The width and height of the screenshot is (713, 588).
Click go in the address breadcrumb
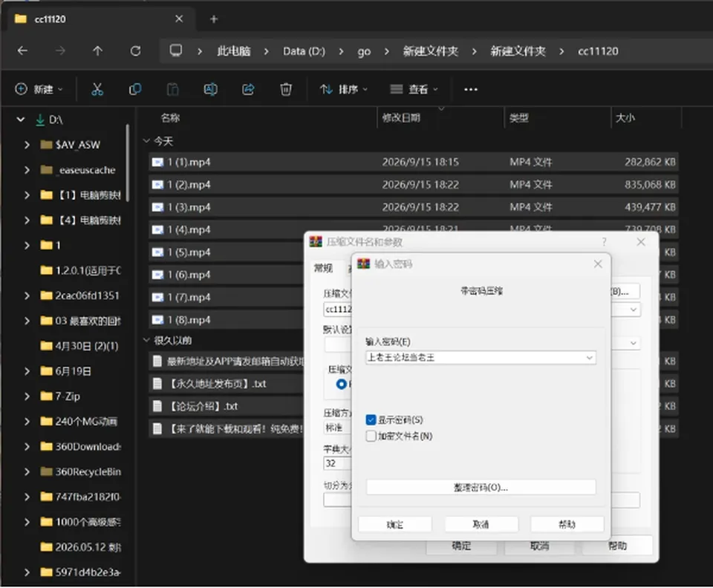(364, 51)
